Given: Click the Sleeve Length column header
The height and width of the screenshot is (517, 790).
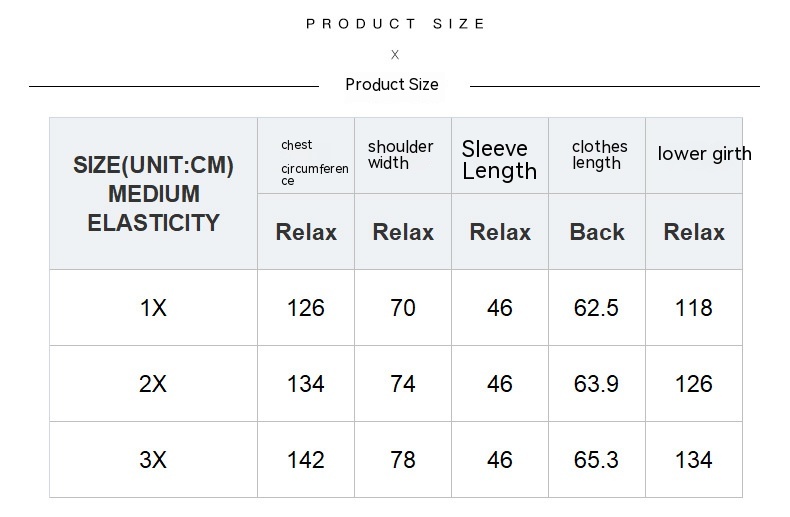Looking at the screenshot, I should (499, 160).
